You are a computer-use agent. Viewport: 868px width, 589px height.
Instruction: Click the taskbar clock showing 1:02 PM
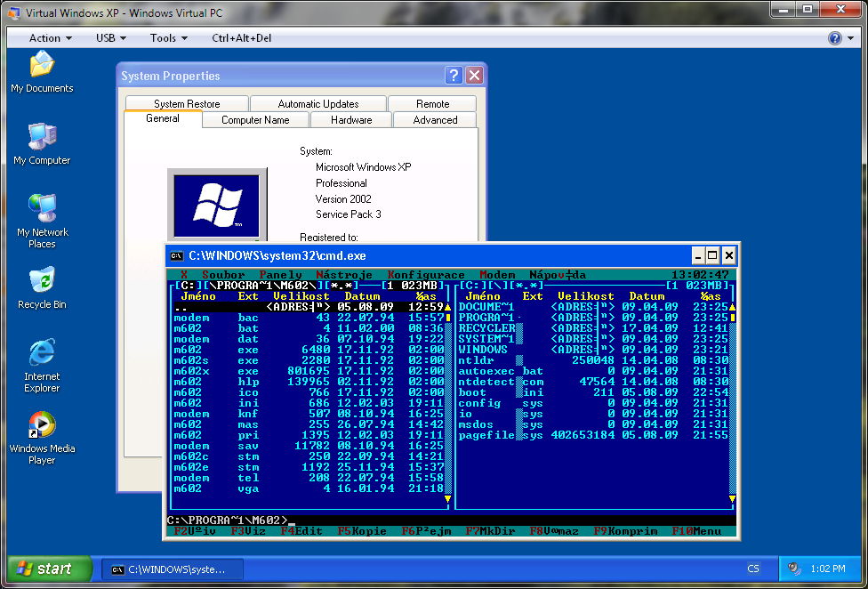pos(828,569)
